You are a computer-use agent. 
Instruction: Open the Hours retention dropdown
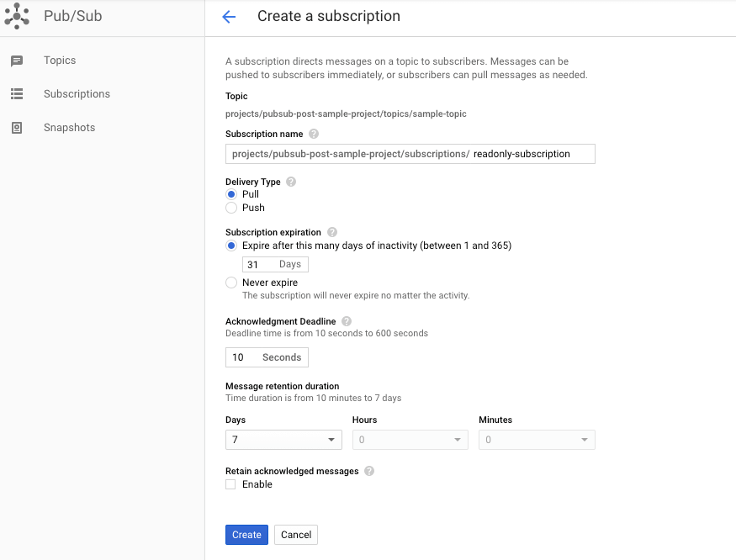410,440
